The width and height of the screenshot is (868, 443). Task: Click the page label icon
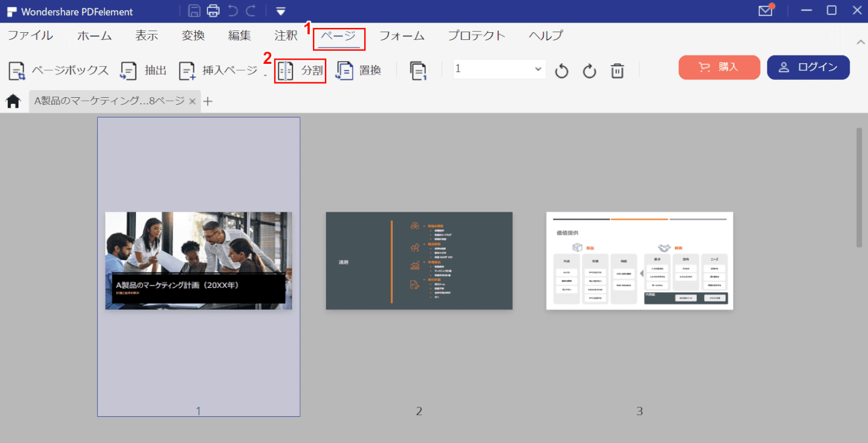pyautogui.click(x=418, y=70)
